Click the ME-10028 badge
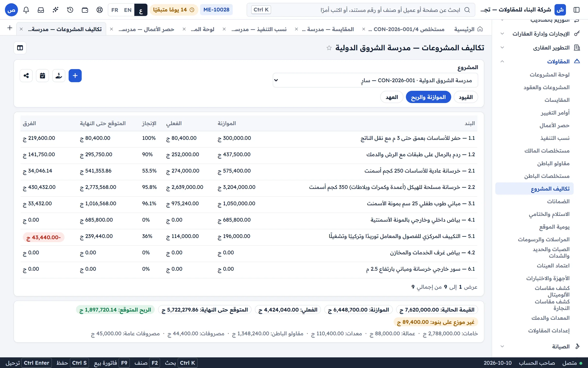 216,10
